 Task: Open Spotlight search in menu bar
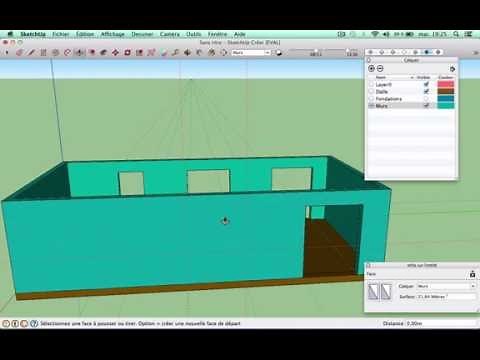click(x=456, y=34)
